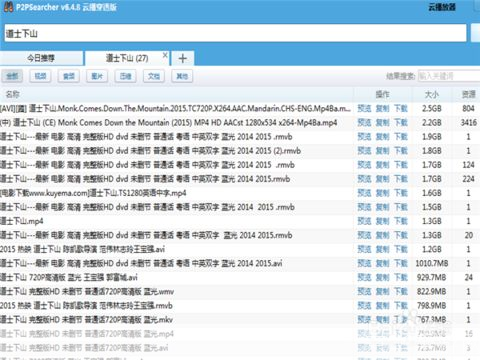Select the 完整版HD mkv file name
Image resolution: width=480 pixels, height=360 pixels.
tap(86, 320)
